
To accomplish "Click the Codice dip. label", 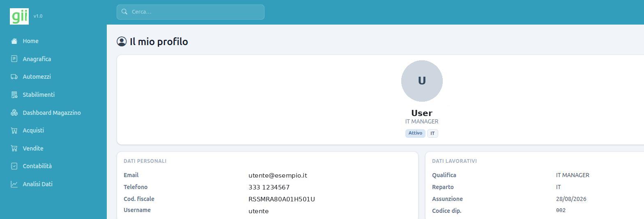I will pyautogui.click(x=446, y=211).
